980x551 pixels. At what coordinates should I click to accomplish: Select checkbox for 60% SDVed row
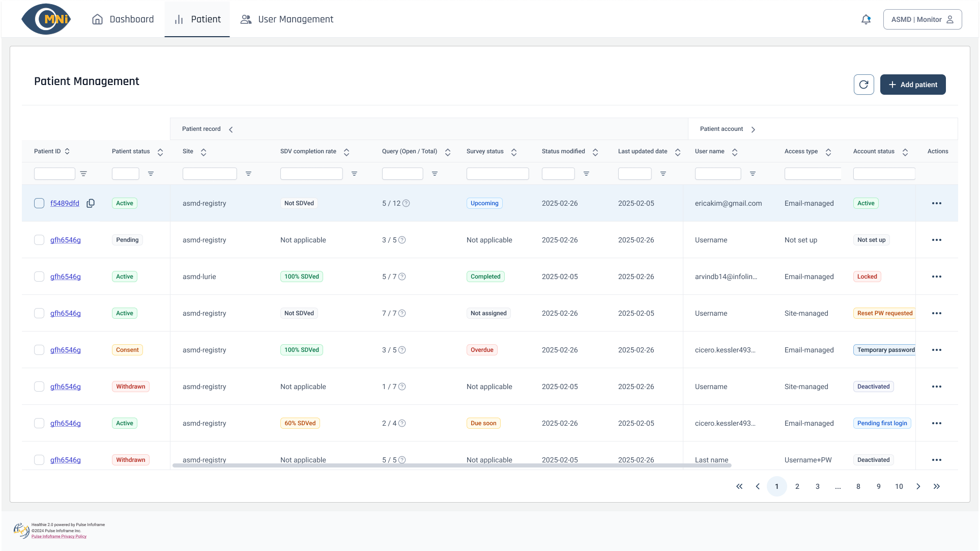coord(39,423)
